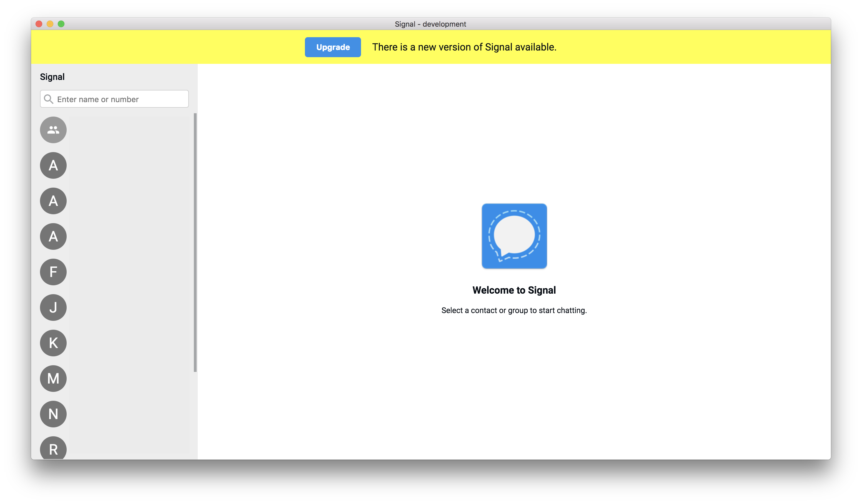Image resolution: width=862 pixels, height=504 pixels.
Task: Open the contact with R avatar
Action: click(x=53, y=448)
